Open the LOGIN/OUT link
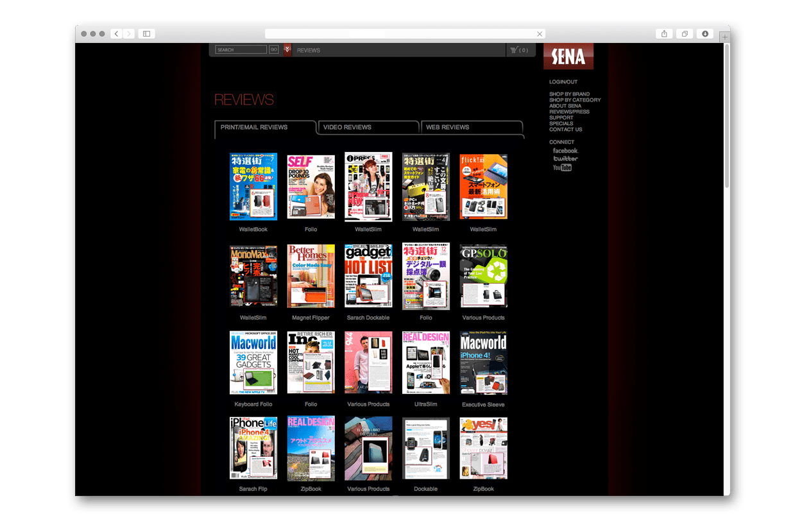 (563, 82)
